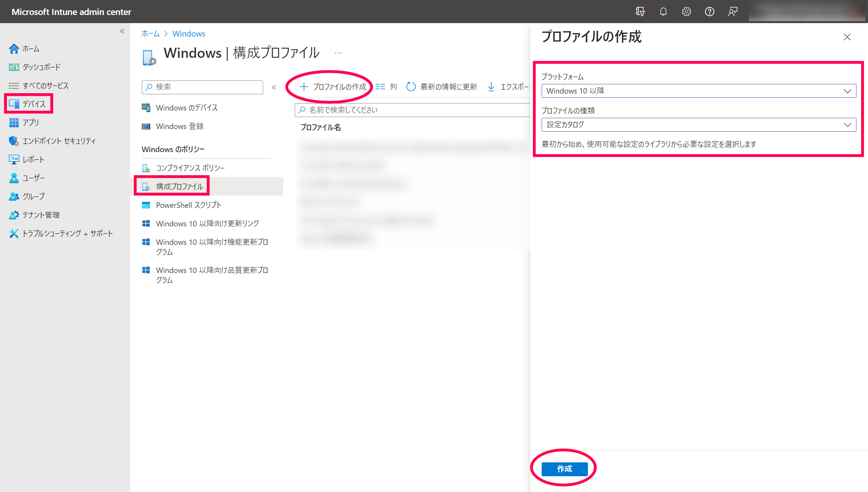This screenshot has height=492, width=868.
Task: Open アプリ in the sidebar
Action: coord(24,122)
